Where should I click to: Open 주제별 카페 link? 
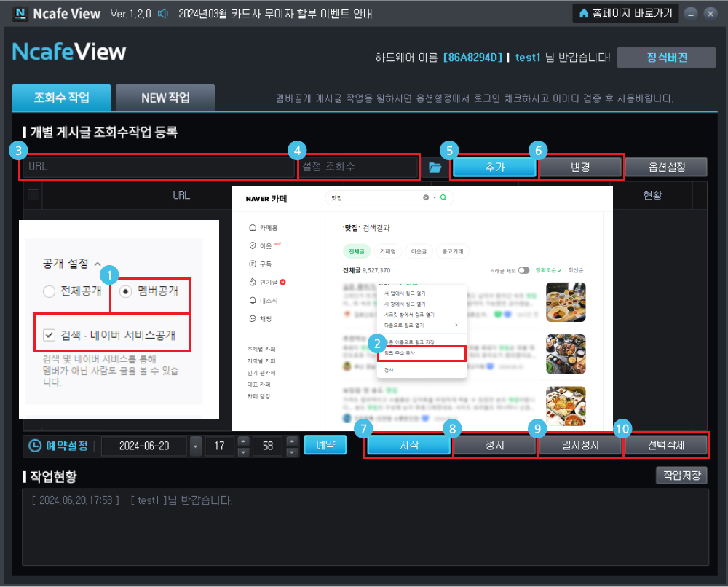click(261, 350)
